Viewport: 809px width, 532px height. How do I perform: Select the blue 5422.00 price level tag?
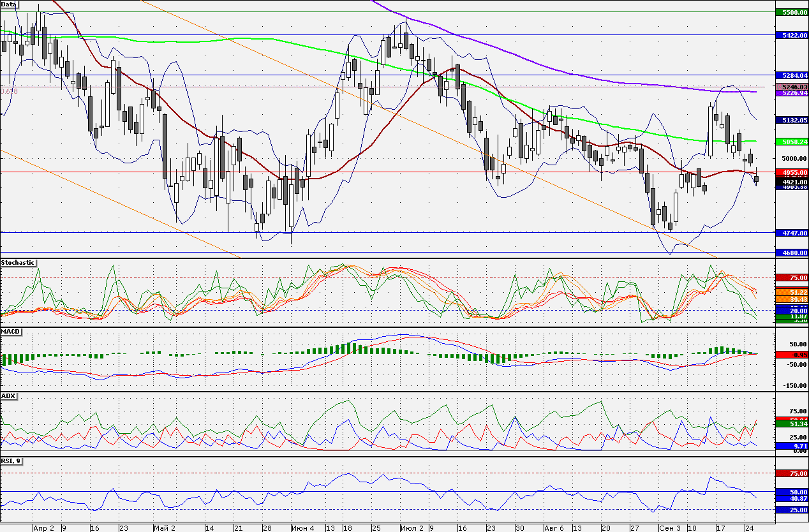790,35
